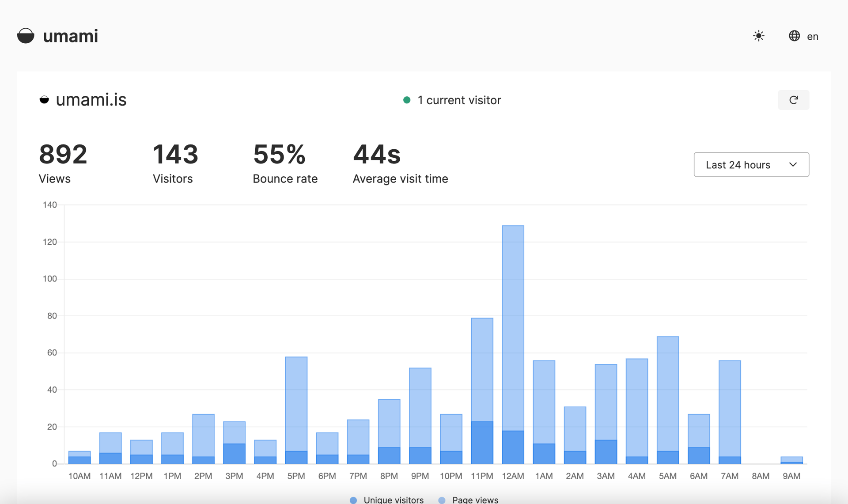
Task: Click the umami.is site favicon
Action: coord(44,100)
